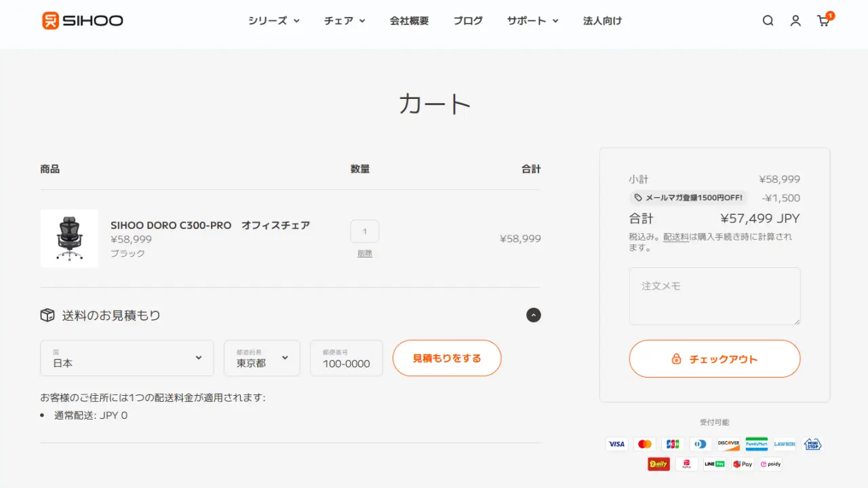Click the ブラック variant text

click(127, 253)
